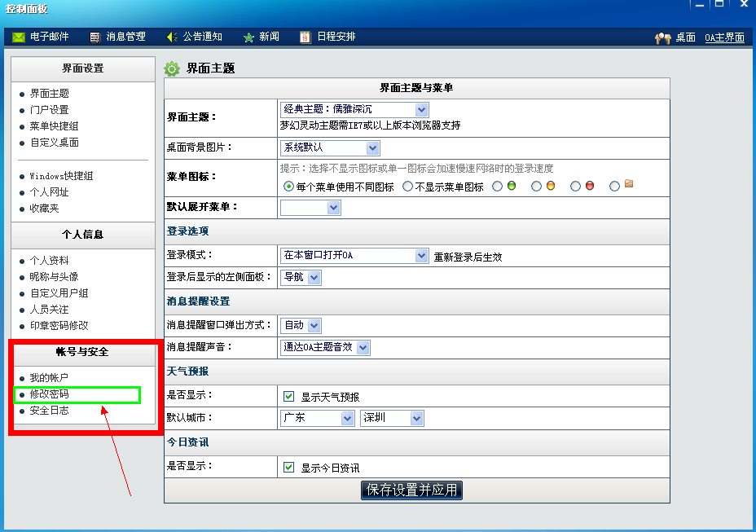This screenshot has width=756, height=532.
Task: Open the OA主界面 link
Action: 724,38
